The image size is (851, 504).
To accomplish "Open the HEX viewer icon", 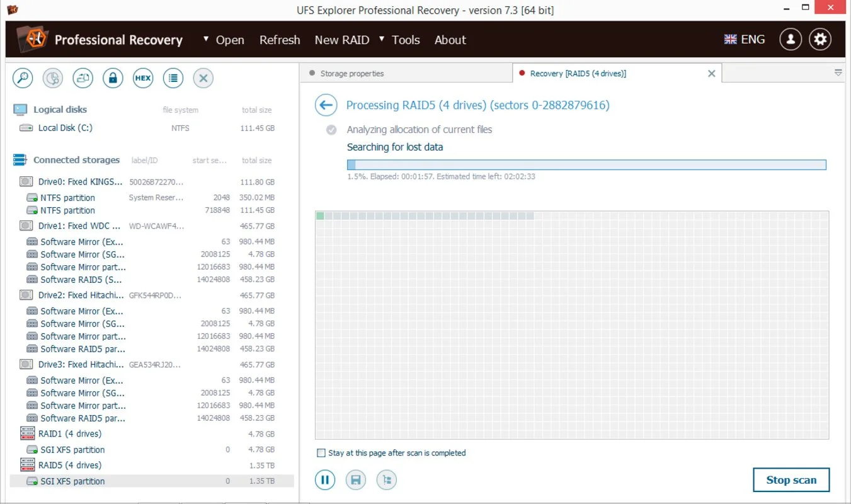I will [x=143, y=78].
